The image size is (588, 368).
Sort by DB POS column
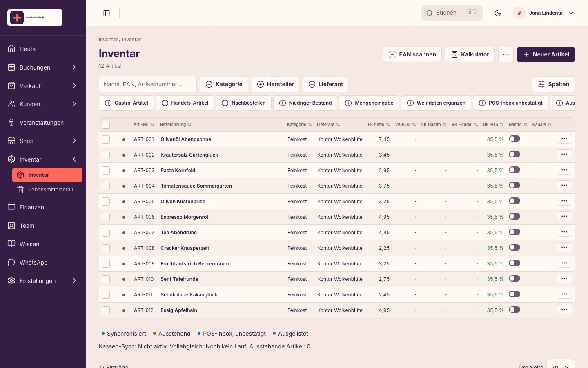coord(493,125)
